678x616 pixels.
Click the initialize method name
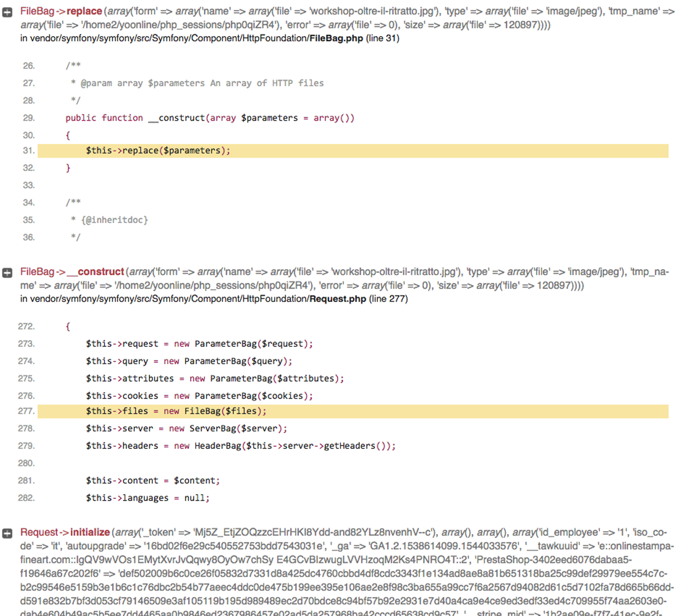pyautogui.click(x=90, y=532)
